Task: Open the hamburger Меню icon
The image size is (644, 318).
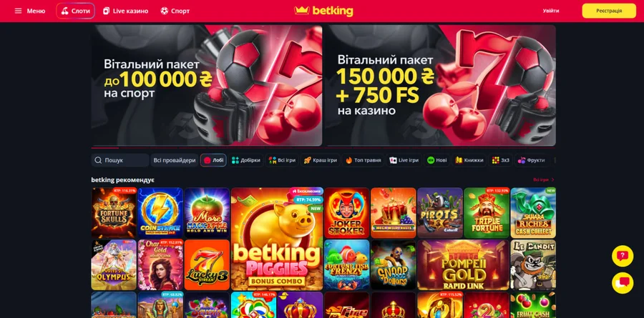Action: click(x=18, y=11)
